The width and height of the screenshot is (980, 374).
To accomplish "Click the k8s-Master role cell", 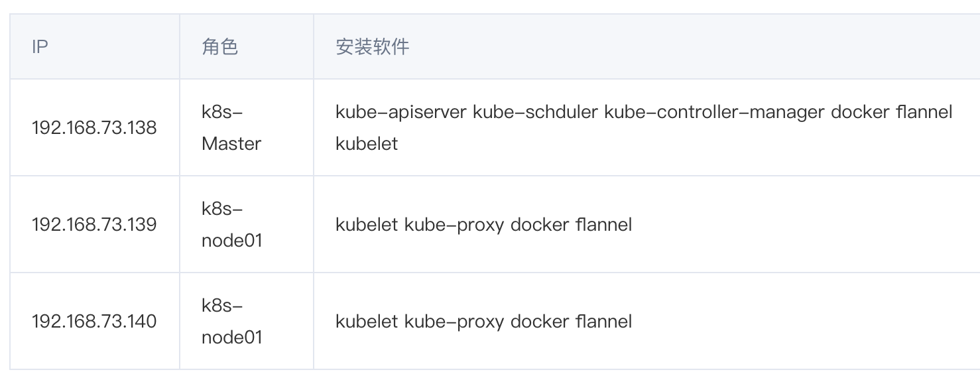I will (x=231, y=127).
